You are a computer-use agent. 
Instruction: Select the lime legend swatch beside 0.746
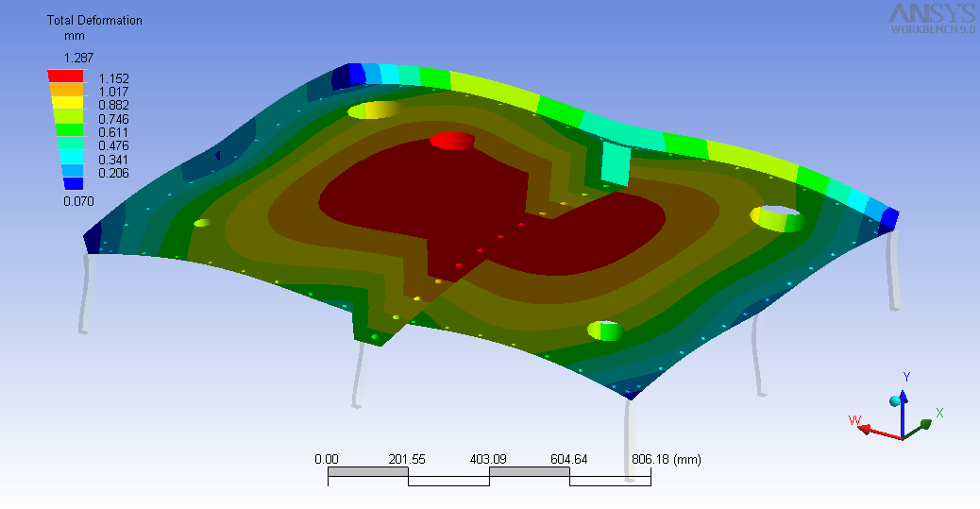tap(68, 116)
